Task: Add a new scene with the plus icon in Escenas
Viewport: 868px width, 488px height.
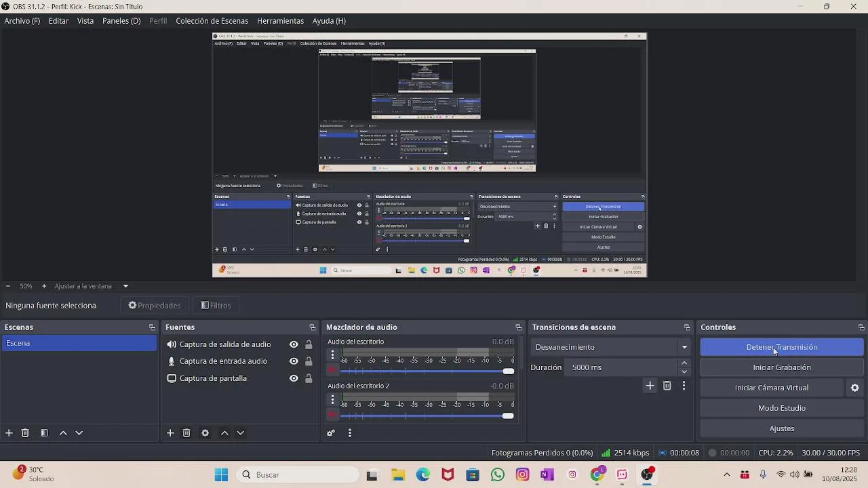Action: (9, 433)
